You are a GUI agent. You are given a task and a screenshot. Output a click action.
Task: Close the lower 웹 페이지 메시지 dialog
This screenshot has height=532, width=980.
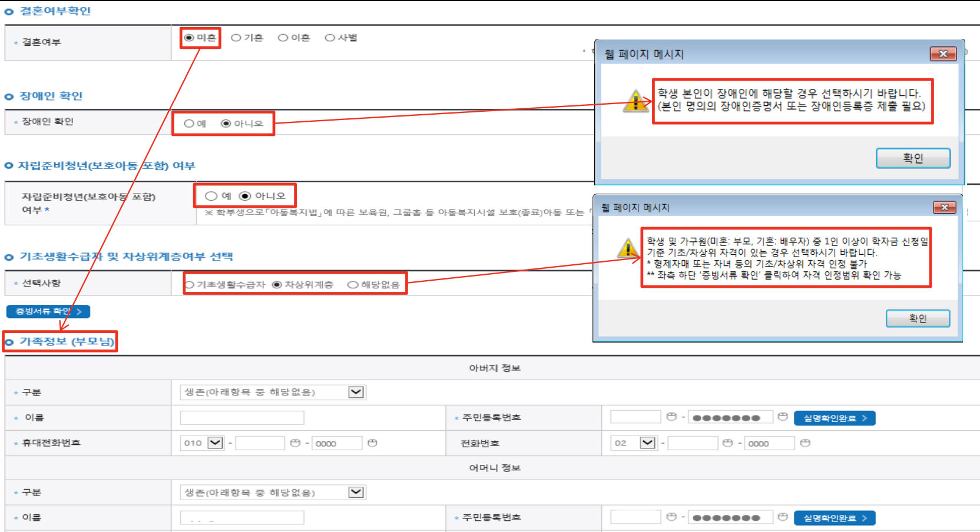[x=946, y=207]
